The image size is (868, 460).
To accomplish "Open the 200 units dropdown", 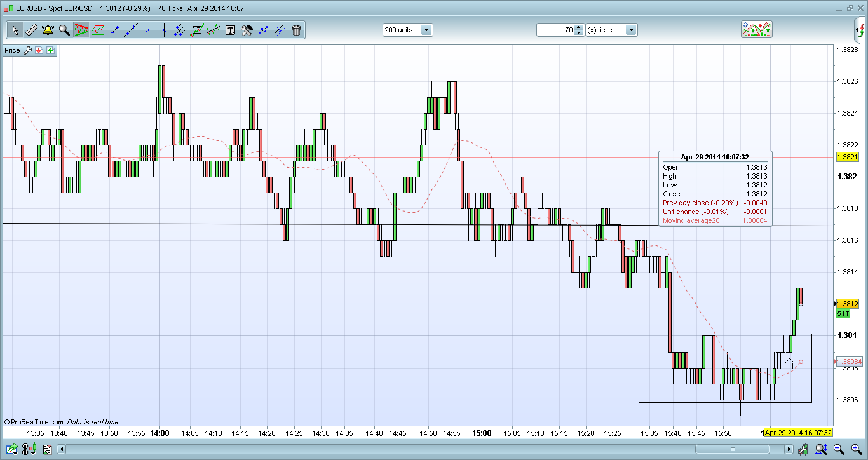I will click(407, 30).
